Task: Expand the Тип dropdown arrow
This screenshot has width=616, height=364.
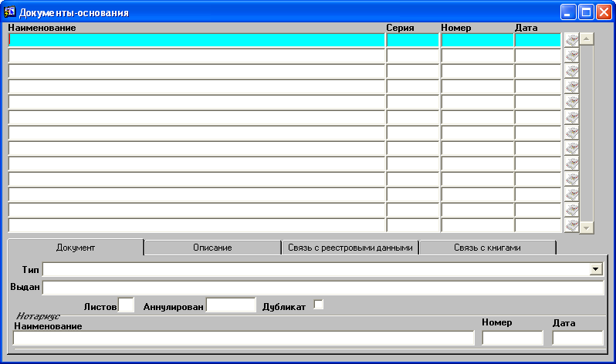Action: click(x=596, y=269)
